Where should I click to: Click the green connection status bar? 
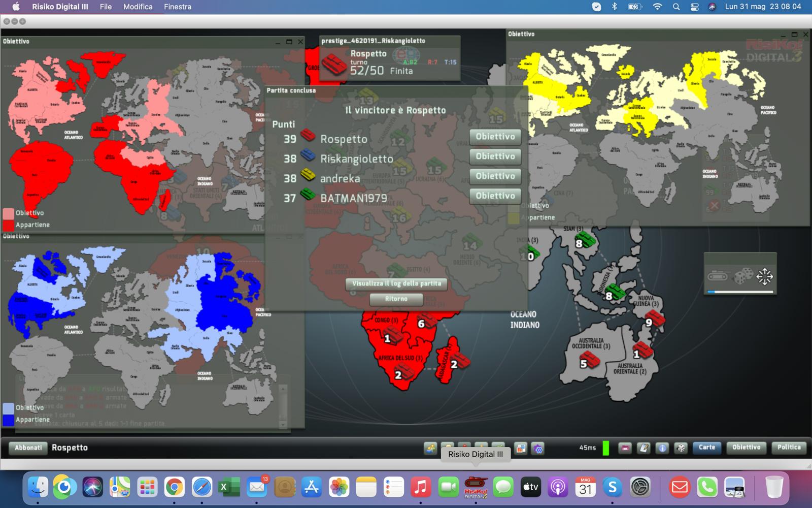pos(606,448)
